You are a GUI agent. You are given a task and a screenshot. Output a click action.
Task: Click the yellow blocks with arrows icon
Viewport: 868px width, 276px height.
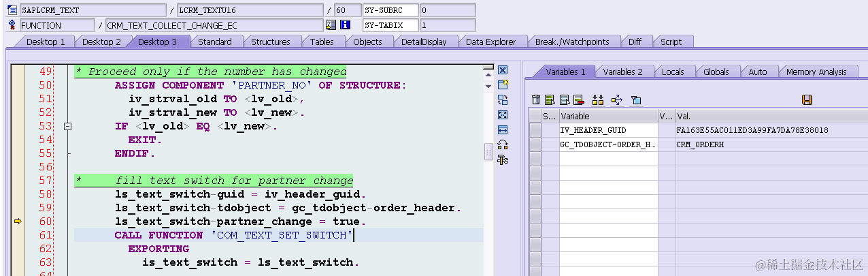(599, 100)
